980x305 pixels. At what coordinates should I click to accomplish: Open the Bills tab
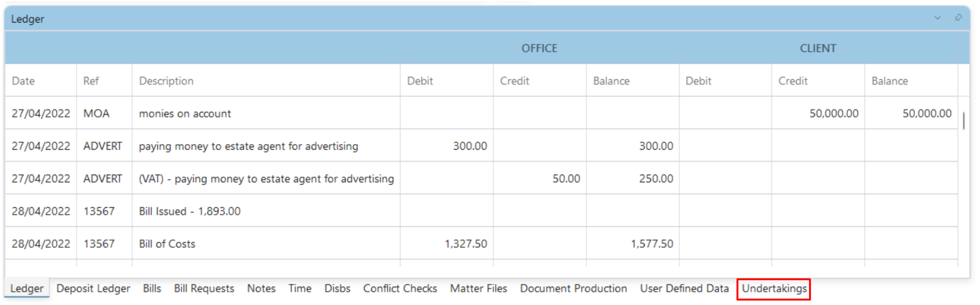coord(152,289)
